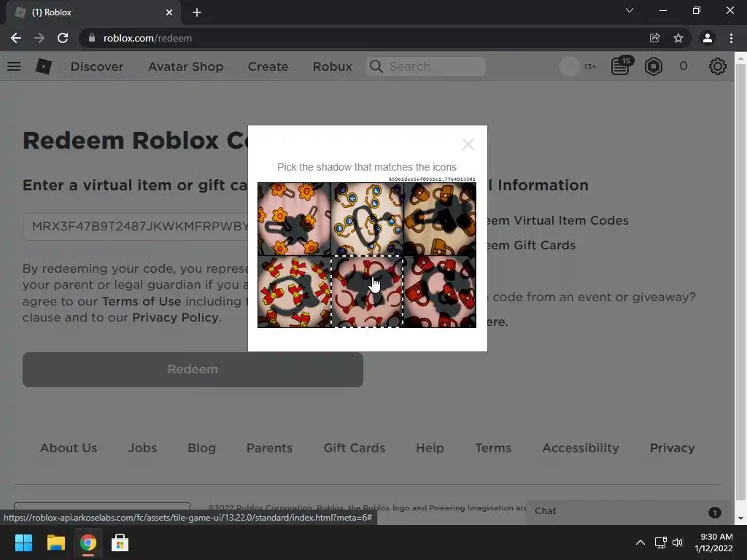Viewport: 747px width, 560px height.
Task: Open the Gift Cards help link
Action: click(x=531, y=245)
